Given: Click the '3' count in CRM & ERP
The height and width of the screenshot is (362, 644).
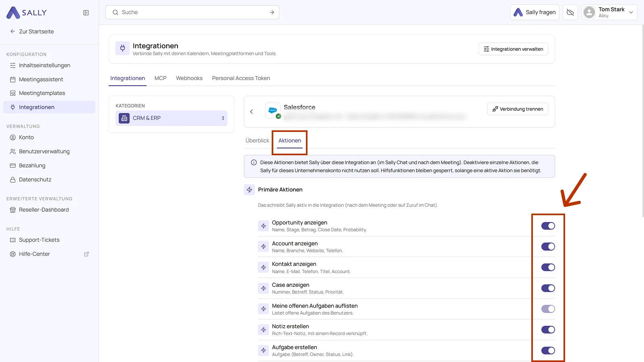Looking at the screenshot, I should pyautogui.click(x=223, y=118).
